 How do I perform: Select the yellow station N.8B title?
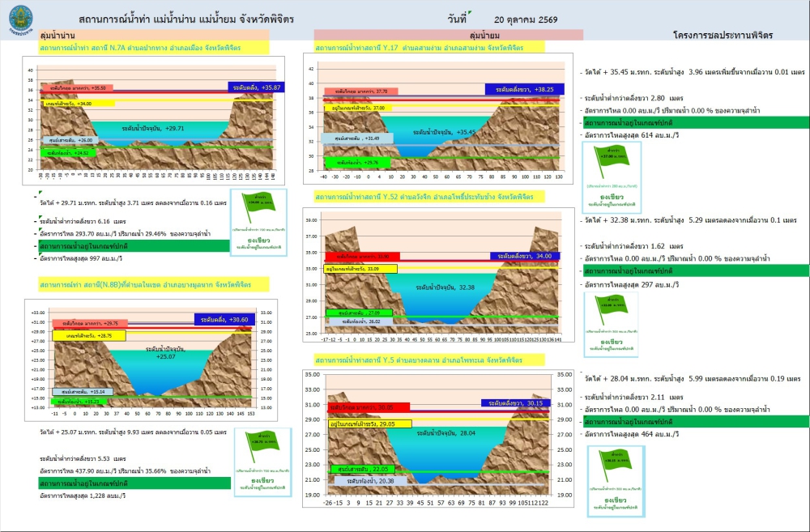(x=154, y=284)
